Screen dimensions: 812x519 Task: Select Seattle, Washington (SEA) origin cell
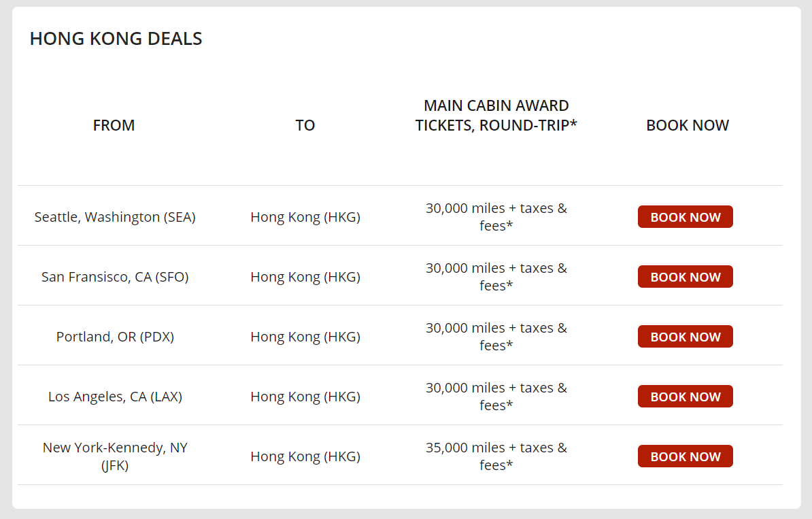[x=115, y=217]
